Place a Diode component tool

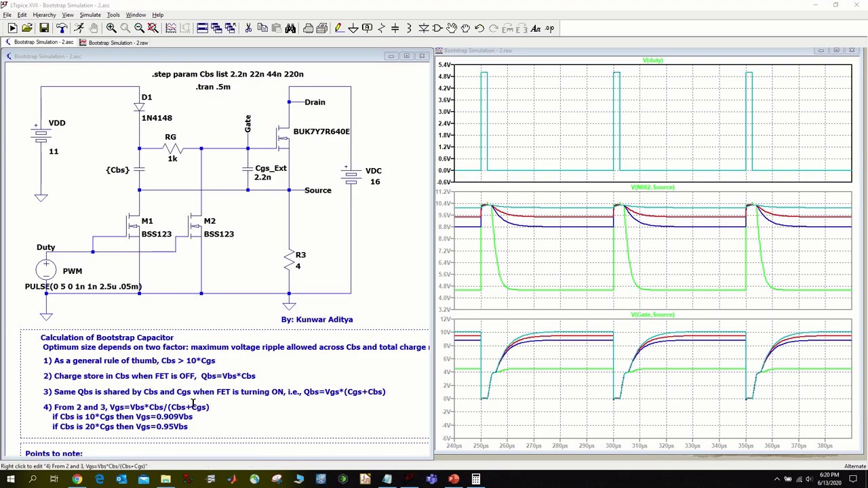coord(423,28)
